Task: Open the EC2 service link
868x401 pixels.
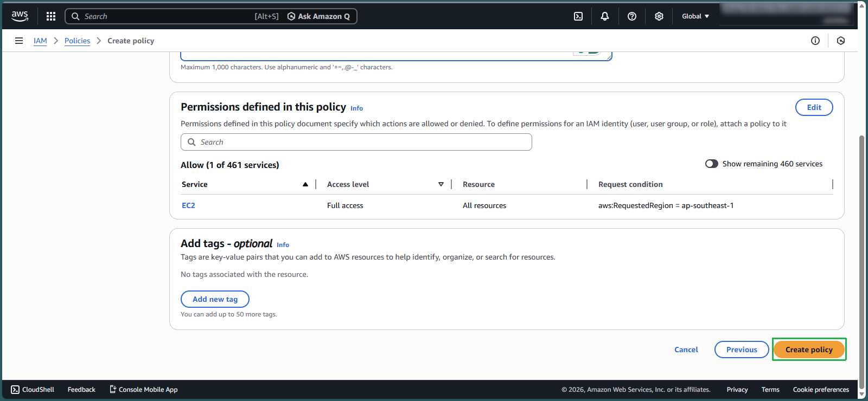Action: [188, 205]
